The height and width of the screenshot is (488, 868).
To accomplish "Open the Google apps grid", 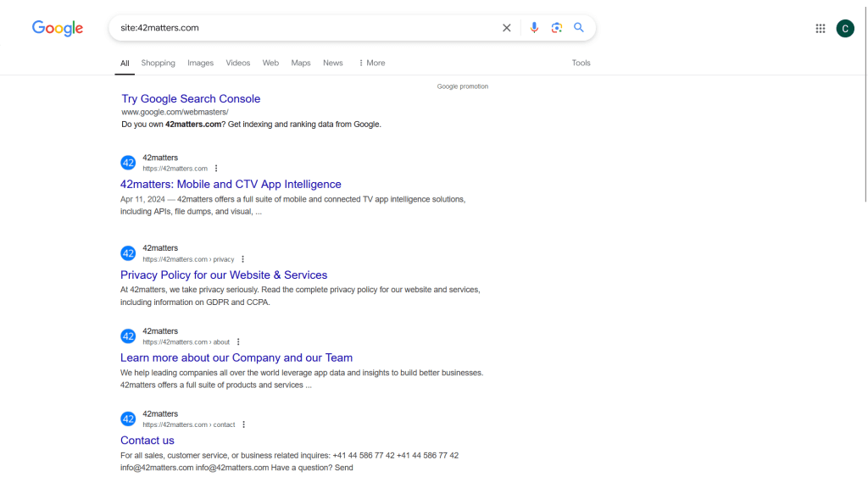I will [820, 27].
